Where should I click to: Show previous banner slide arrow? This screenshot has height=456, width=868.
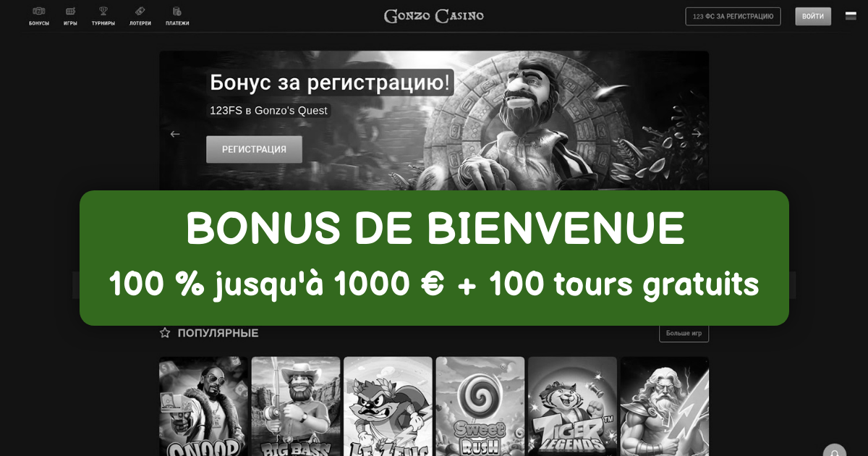[x=174, y=134]
